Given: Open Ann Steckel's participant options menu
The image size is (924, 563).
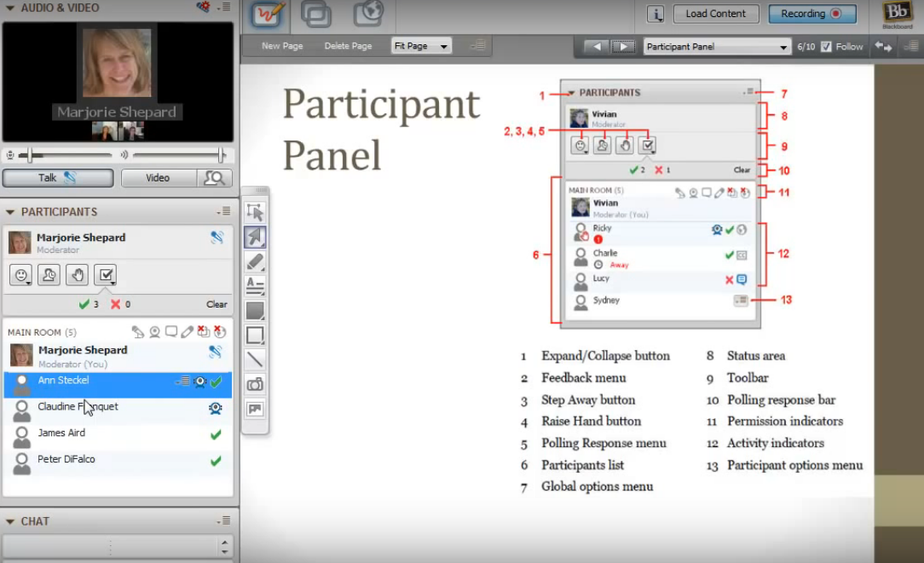Looking at the screenshot, I should point(182,381).
